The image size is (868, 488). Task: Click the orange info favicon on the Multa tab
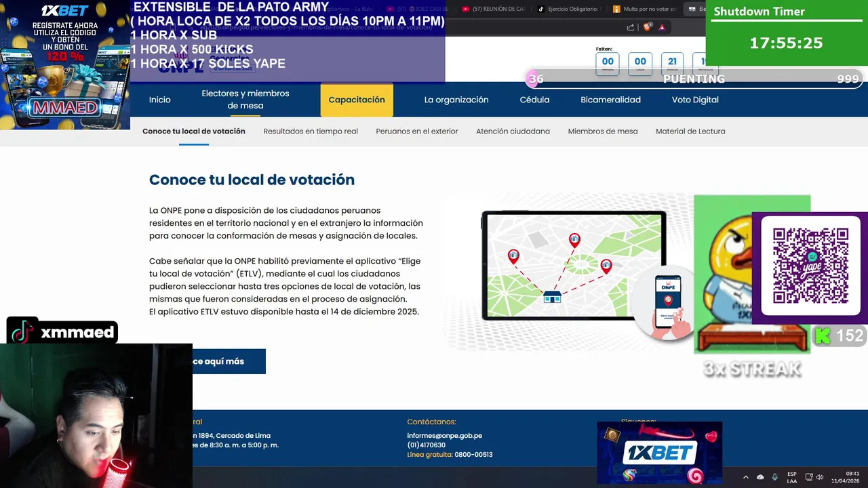[616, 9]
